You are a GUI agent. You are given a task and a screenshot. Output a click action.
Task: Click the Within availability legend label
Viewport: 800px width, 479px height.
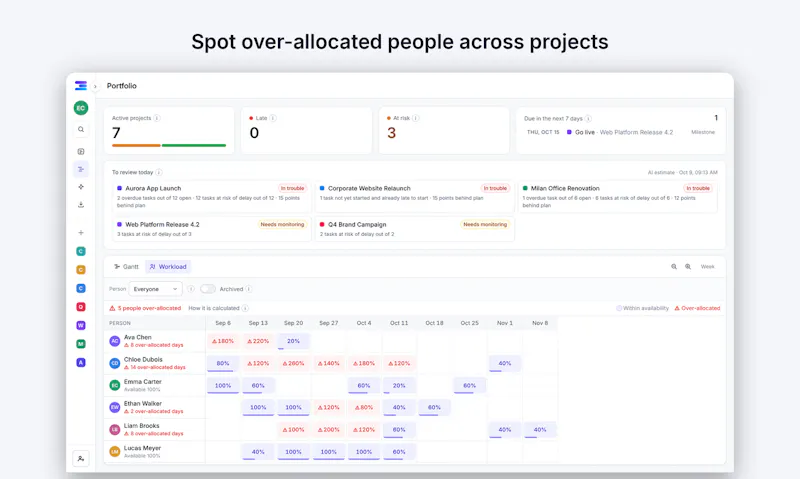tap(642, 308)
